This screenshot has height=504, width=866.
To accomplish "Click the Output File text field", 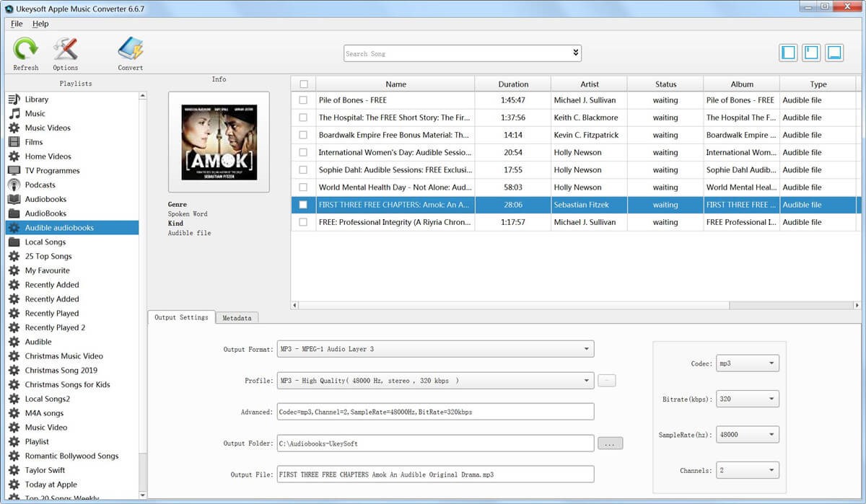I will 435,474.
